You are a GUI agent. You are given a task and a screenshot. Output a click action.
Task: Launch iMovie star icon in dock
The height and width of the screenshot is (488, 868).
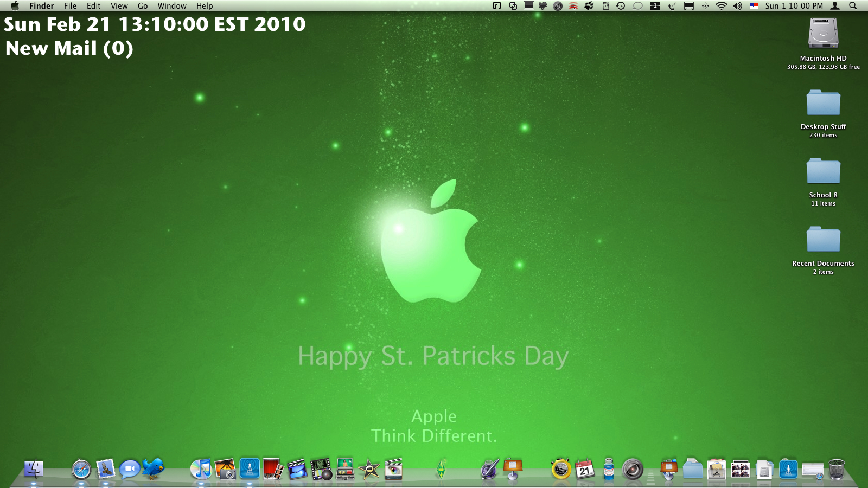(369, 469)
